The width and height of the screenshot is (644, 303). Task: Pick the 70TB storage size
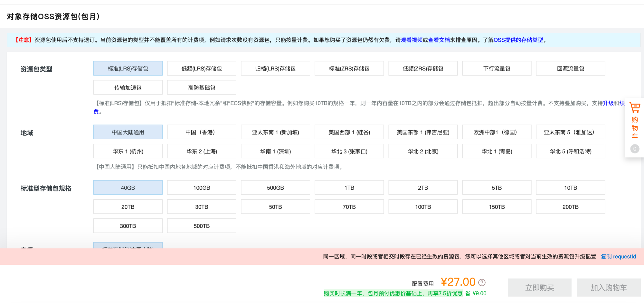pos(349,207)
